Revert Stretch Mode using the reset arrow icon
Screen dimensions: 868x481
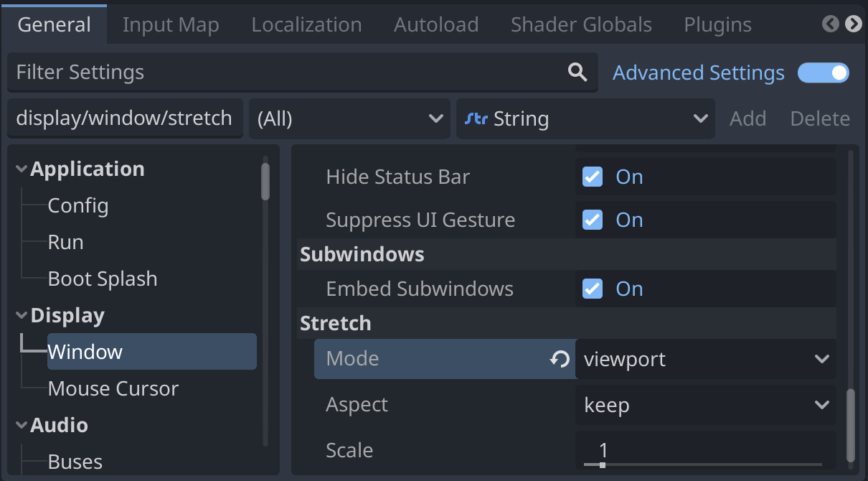[x=559, y=359]
